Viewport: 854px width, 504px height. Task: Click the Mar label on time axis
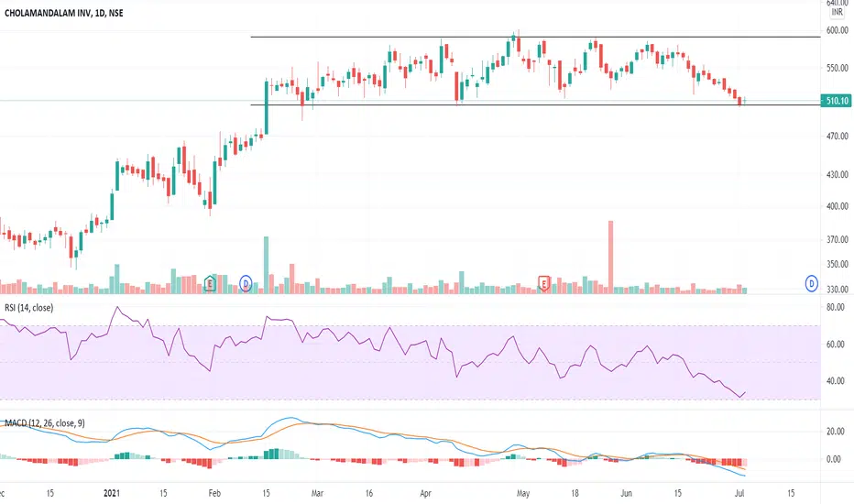point(317,493)
